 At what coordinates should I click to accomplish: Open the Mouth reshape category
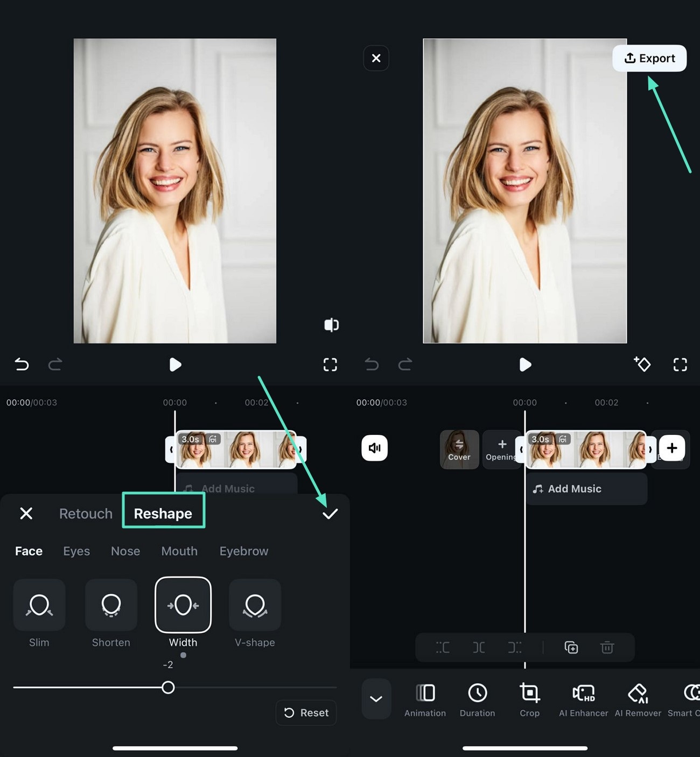[x=179, y=551]
